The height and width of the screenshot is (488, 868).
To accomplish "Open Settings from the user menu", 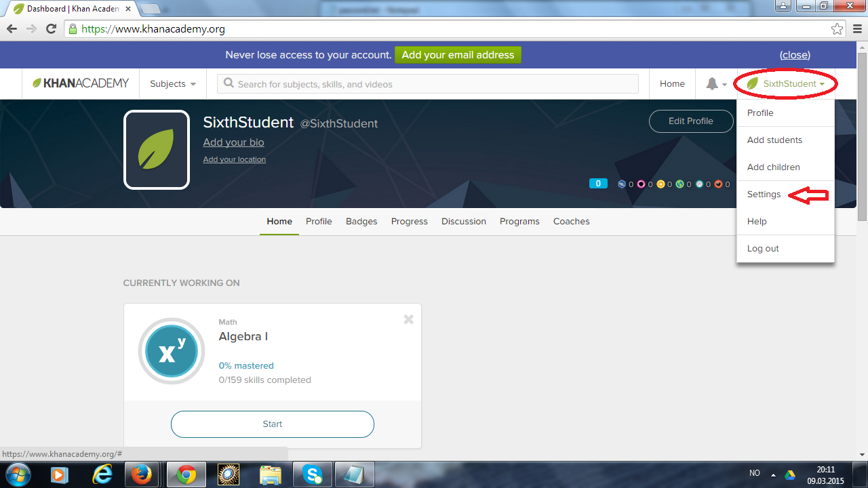I will click(x=764, y=195).
